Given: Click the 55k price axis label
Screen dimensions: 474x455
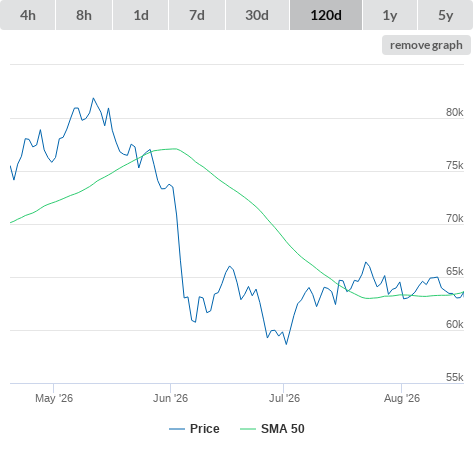Looking at the screenshot, I should pyautogui.click(x=455, y=377).
